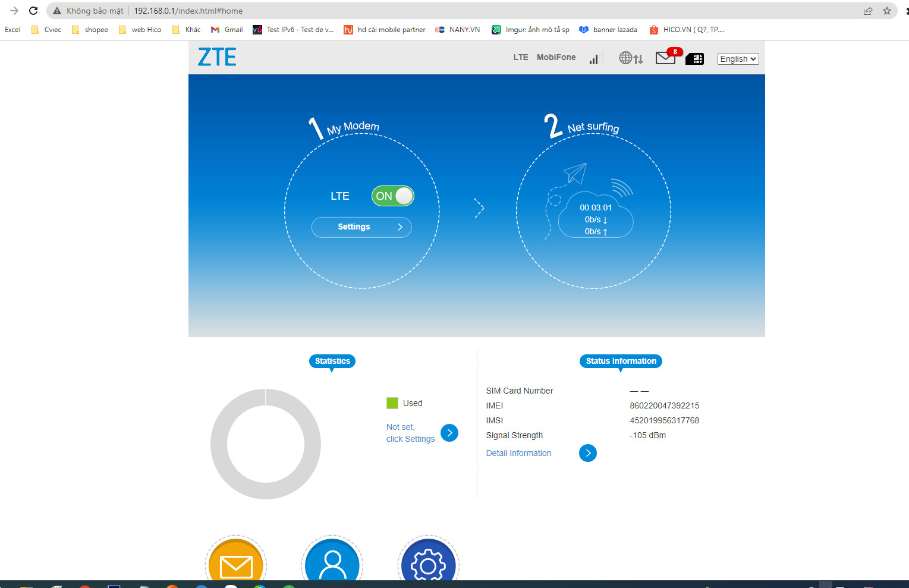Open the Settings button in My Modem
909x588 pixels.
pos(361,227)
